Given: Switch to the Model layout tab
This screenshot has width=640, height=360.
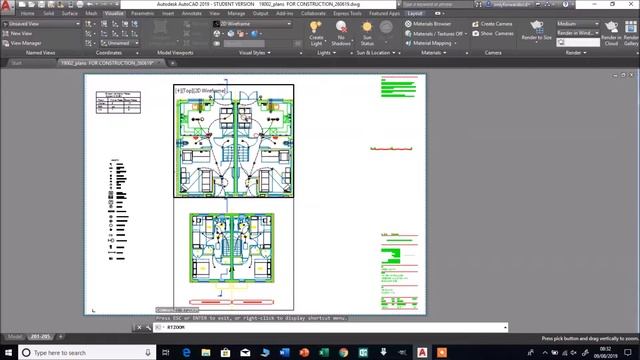Looking at the screenshot, I should pyautogui.click(x=15, y=337).
